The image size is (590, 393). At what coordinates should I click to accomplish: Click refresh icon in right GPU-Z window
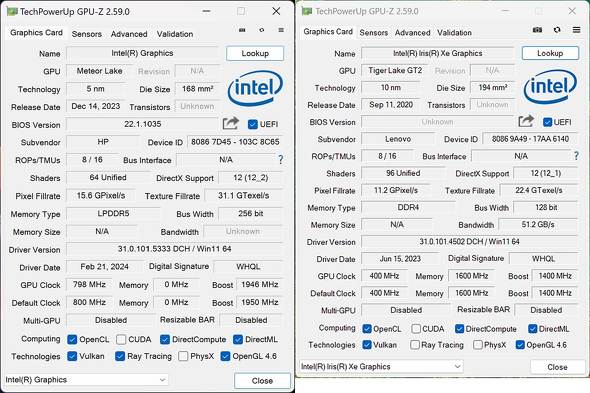557,29
